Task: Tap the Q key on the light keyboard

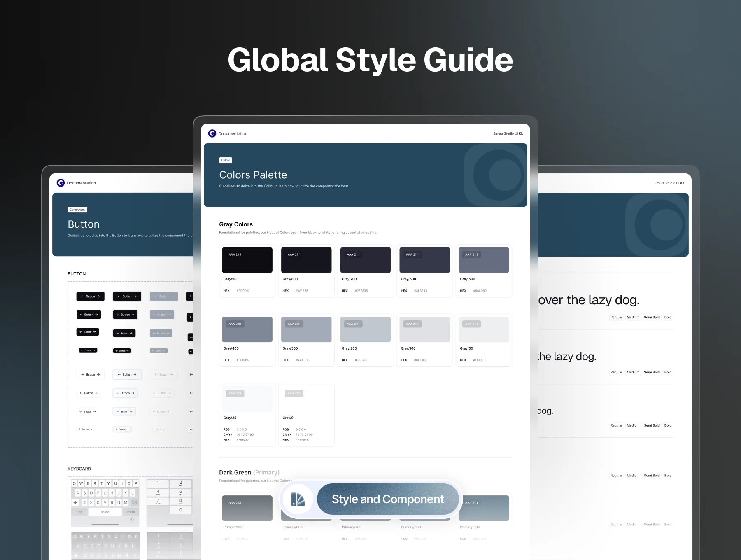Action: click(75, 483)
